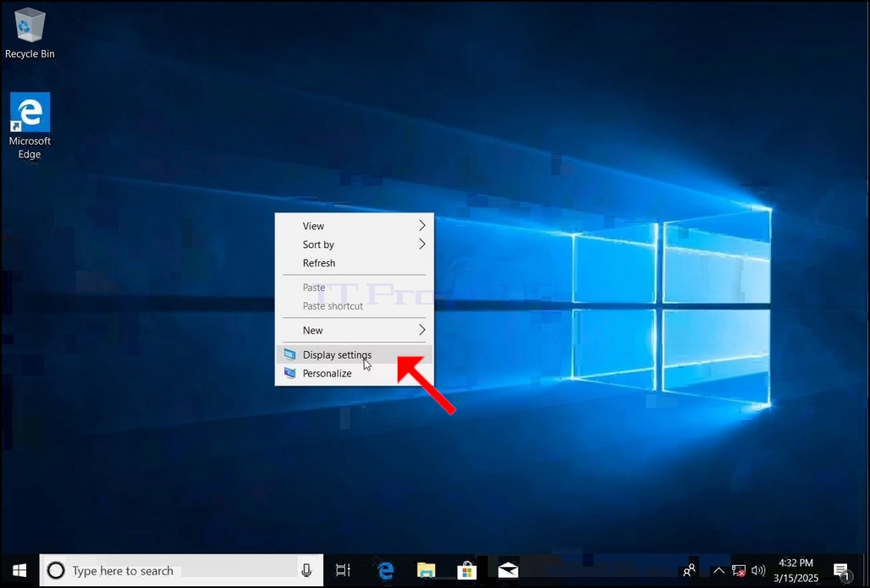Viewport: 870px width, 588px height.
Task: Select the Microsoft Edge desktop shortcut
Action: tap(30, 126)
